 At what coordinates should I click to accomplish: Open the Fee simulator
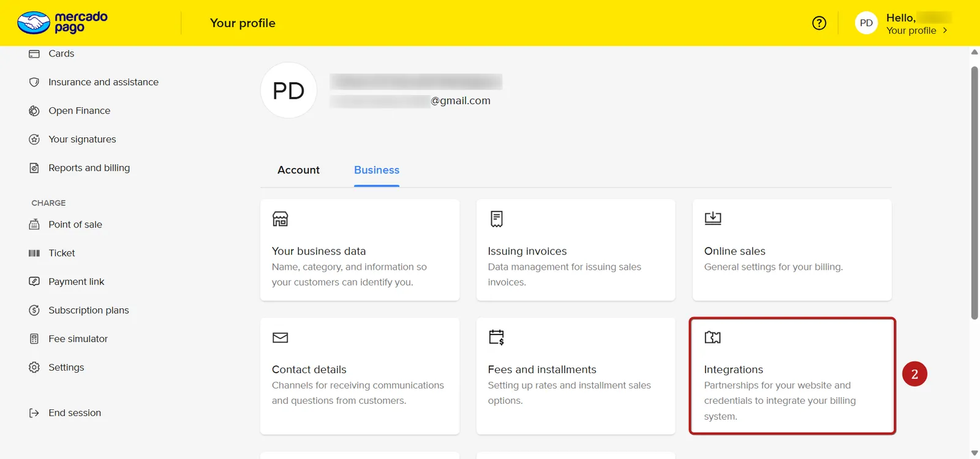pos(78,339)
